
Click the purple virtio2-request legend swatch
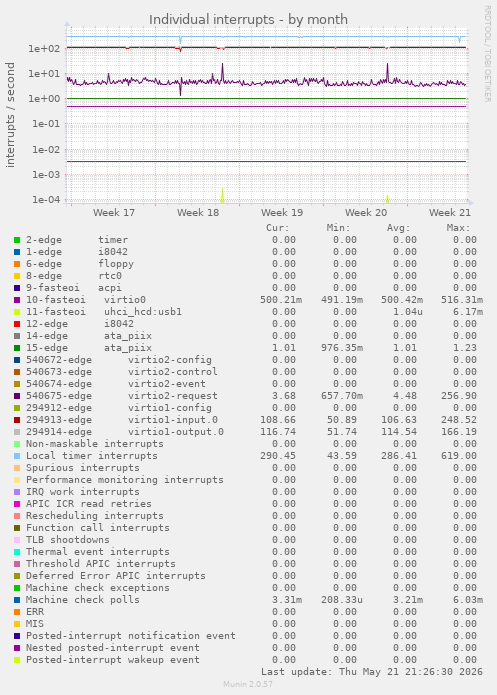(17, 396)
